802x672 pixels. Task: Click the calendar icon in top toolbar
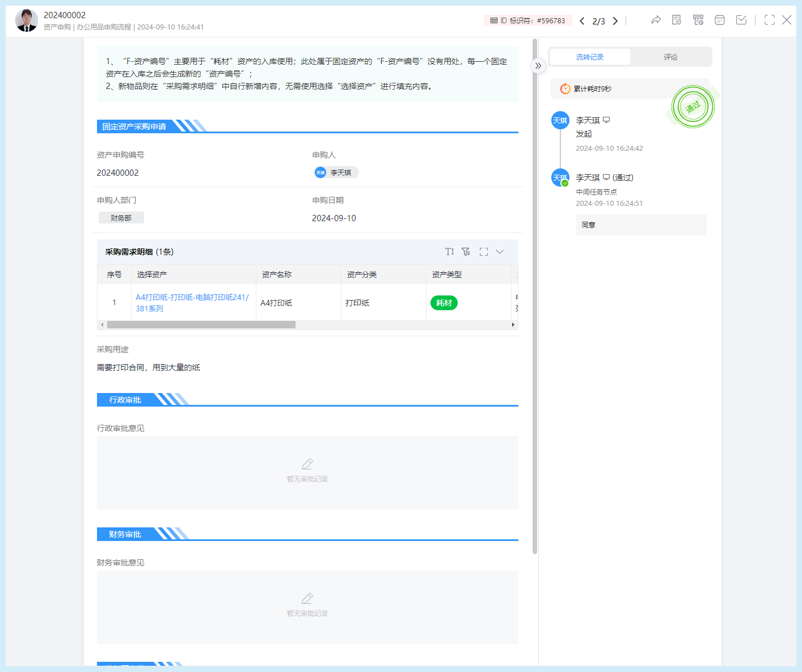720,20
